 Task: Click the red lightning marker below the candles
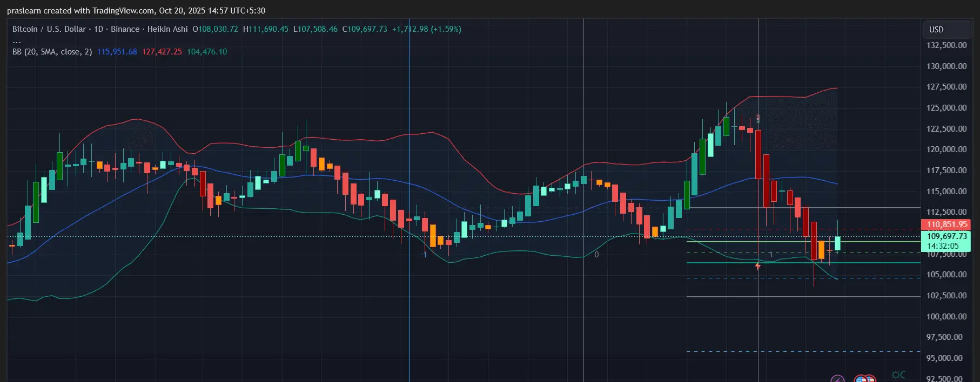(x=758, y=266)
